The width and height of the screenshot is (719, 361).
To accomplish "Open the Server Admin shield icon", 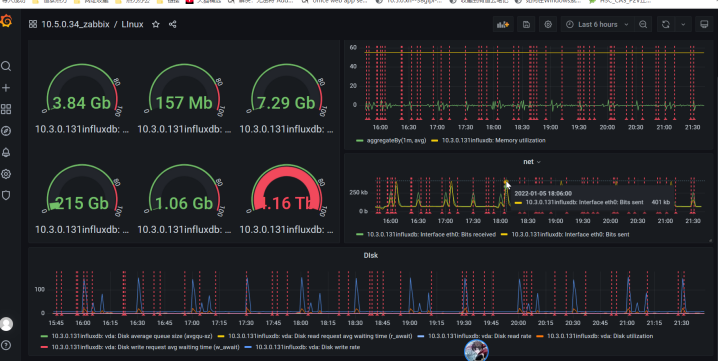I will (6, 195).
